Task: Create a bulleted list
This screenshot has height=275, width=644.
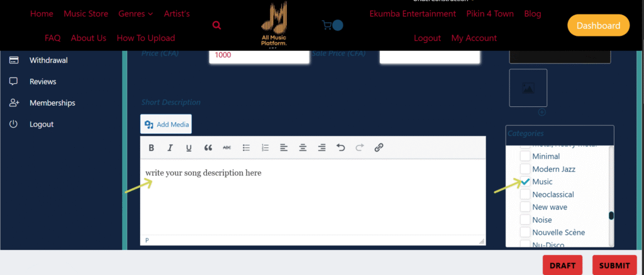Action: pyautogui.click(x=247, y=148)
